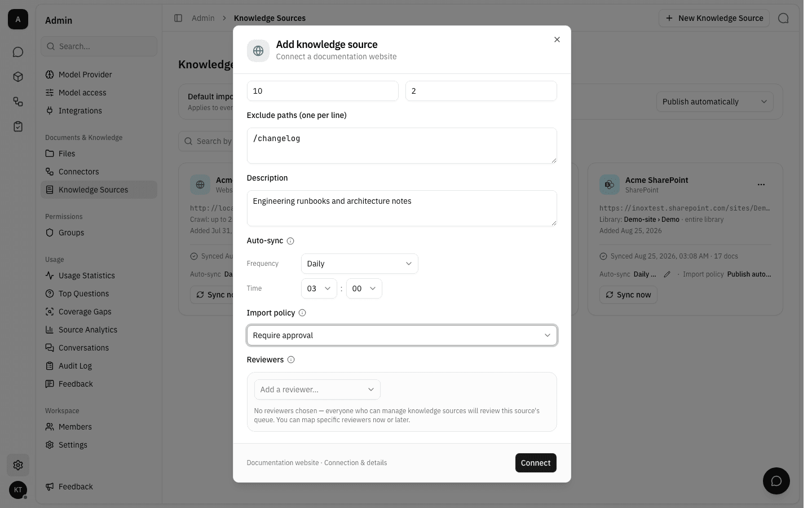Click the cube icon in left rail
Viewport: 812px width, 508px height.
coord(18,77)
